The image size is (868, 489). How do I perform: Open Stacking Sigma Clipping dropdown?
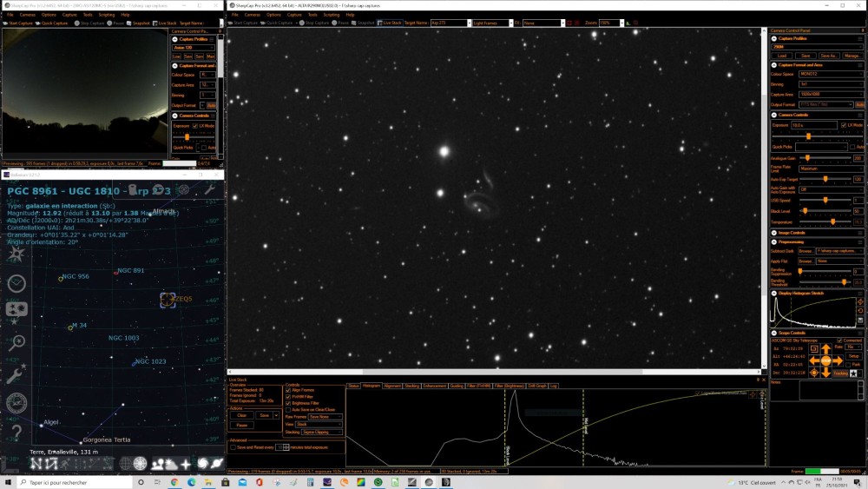(321, 432)
